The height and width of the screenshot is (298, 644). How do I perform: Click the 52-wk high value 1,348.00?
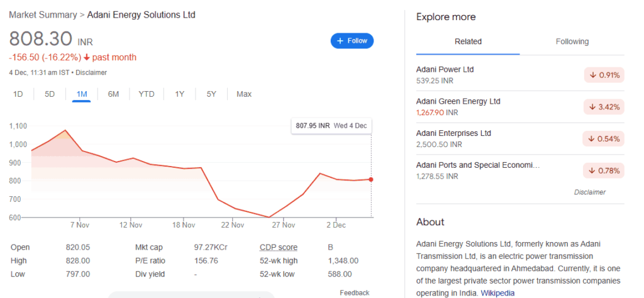(x=343, y=261)
